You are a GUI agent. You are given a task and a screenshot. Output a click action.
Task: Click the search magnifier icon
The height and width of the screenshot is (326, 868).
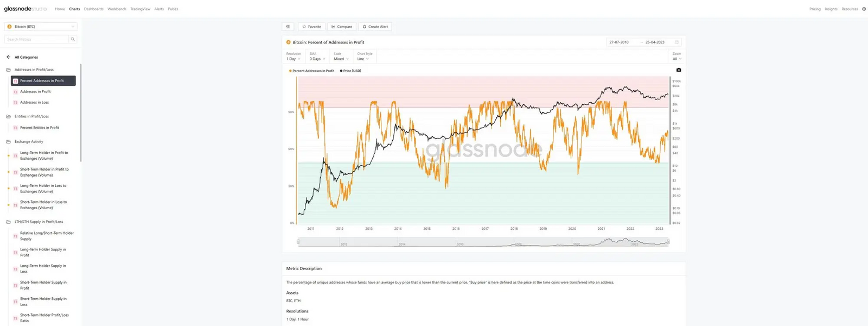coord(73,39)
